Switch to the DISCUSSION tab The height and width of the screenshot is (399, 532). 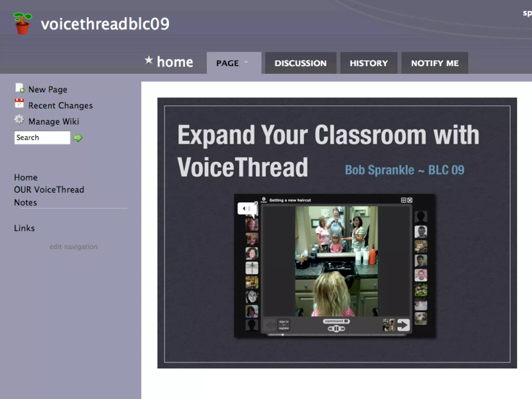tap(301, 63)
